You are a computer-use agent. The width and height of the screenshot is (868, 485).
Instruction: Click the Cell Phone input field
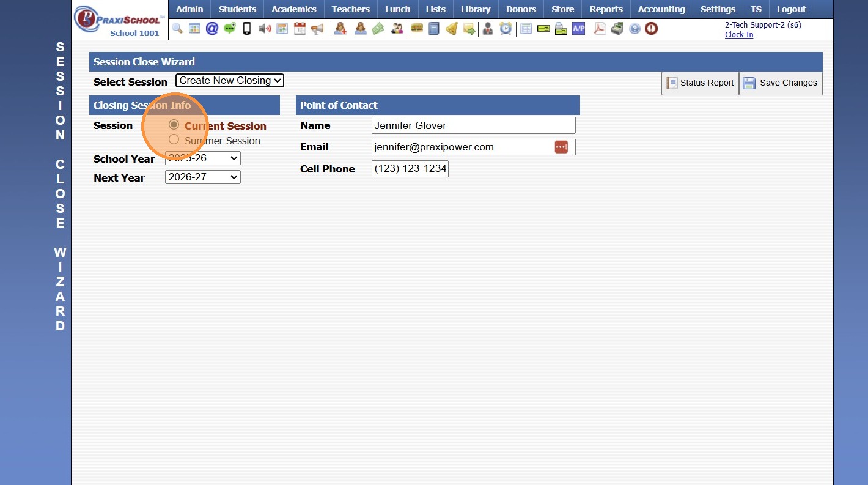[x=410, y=169]
